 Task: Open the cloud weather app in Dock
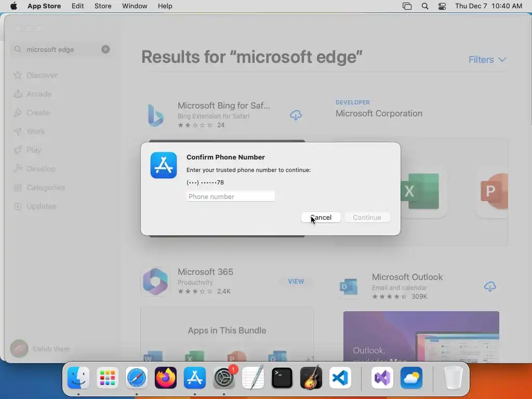tap(411, 378)
